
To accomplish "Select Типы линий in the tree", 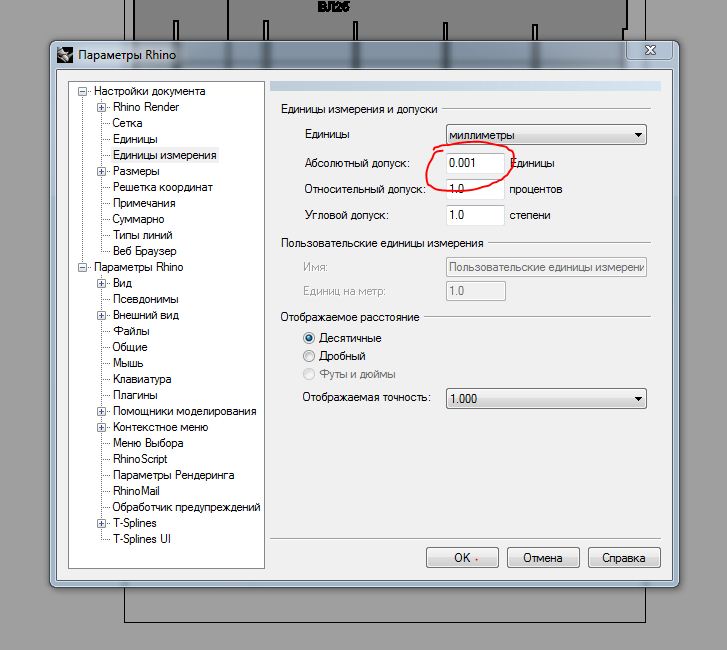I will pos(142,235).
